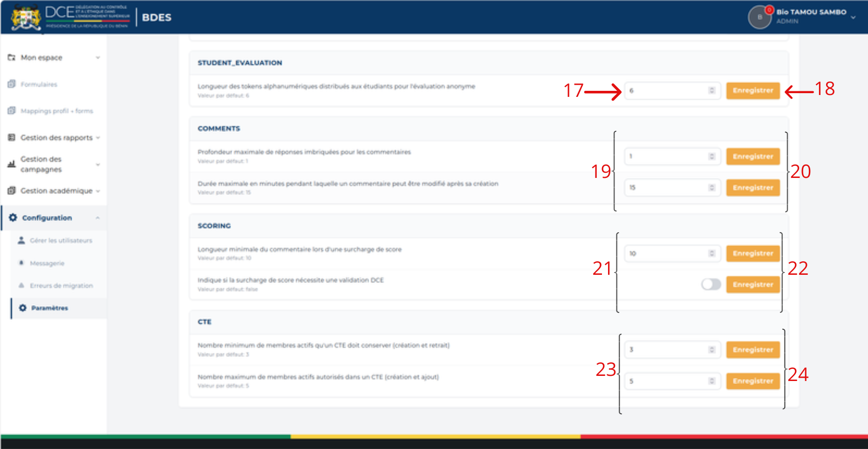Click the Configuration menu label

[x=47, y=218]
